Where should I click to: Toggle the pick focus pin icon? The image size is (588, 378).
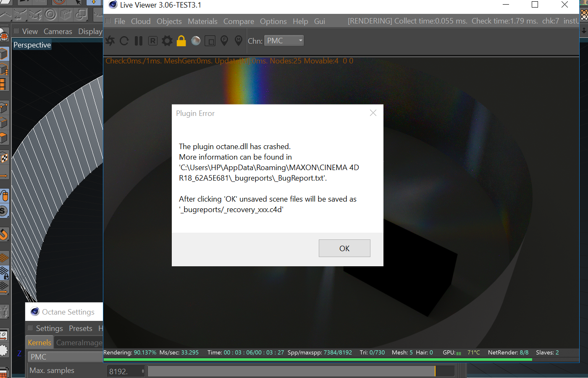pyautogui.click(x=224, y=41)
